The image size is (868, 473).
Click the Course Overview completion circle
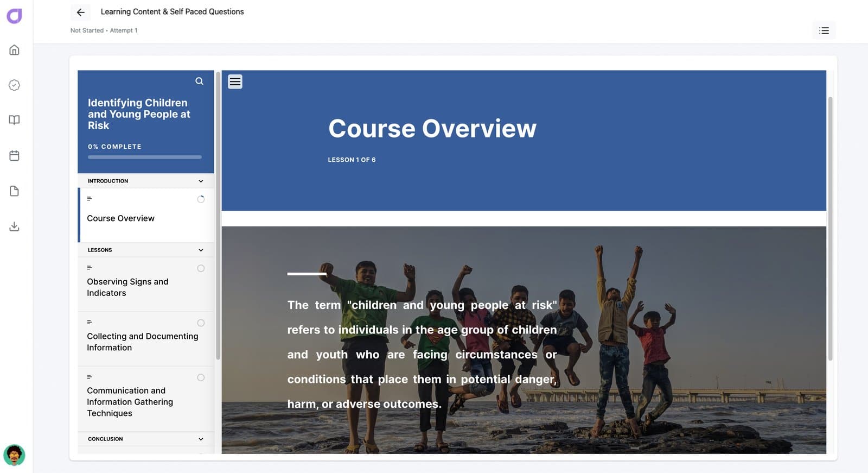coord(201,199)
